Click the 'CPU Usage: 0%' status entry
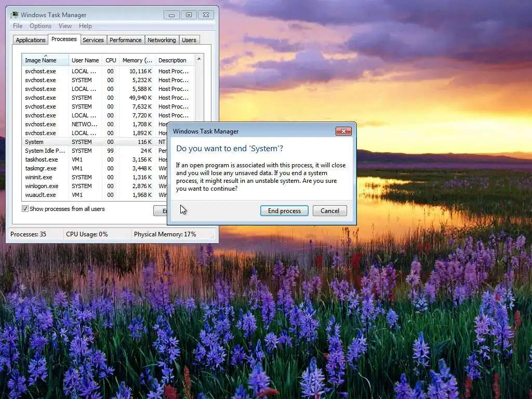The image size is (532, 399). click(87, 234)
